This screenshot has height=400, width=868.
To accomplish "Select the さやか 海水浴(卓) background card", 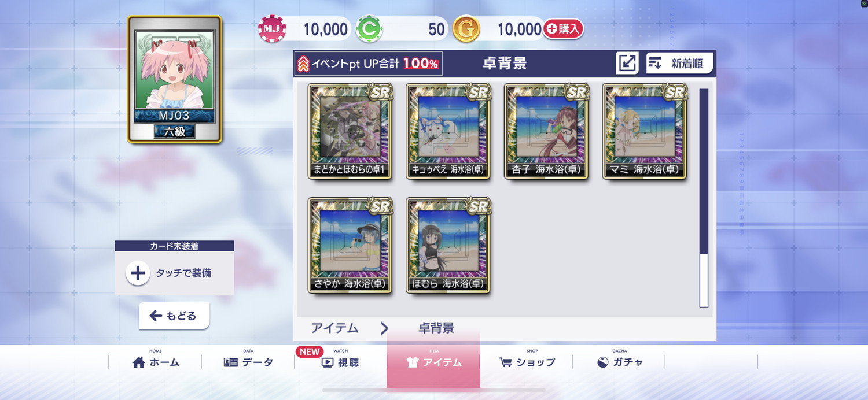I will coord(350,245).
